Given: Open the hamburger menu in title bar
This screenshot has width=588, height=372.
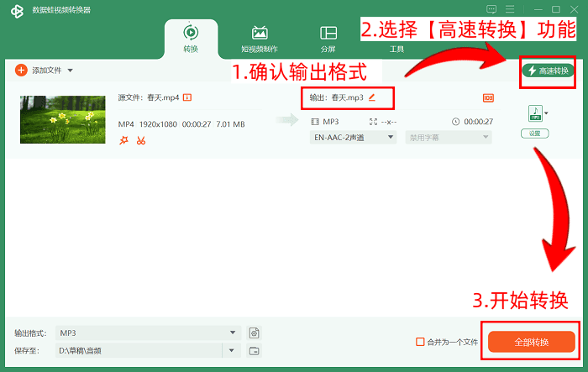Looking at the screenshot, I should coord(510,9).
